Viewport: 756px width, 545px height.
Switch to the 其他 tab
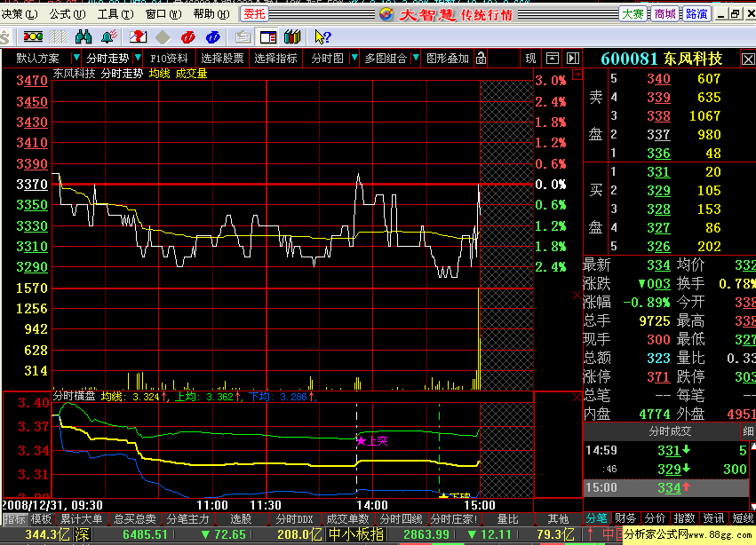(558, 519)
